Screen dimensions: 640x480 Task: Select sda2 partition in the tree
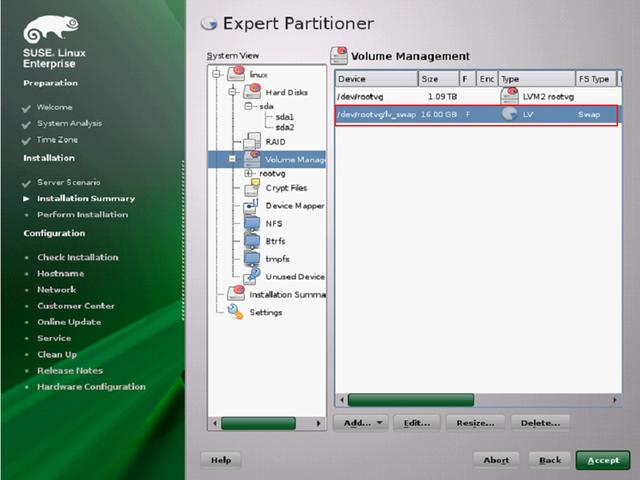[x=284, y=127]
